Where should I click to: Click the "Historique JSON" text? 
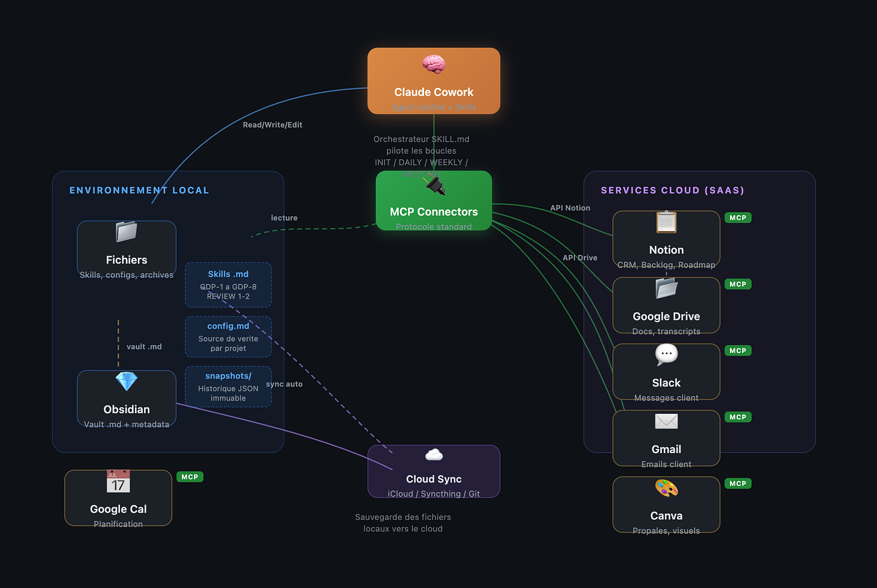point(228,389)
